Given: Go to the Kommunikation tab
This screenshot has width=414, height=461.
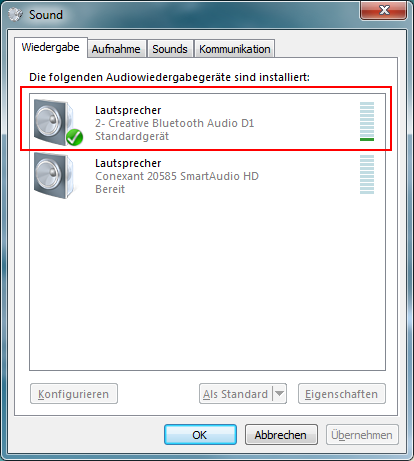Looking at the screenshot, I should (235, 49).
